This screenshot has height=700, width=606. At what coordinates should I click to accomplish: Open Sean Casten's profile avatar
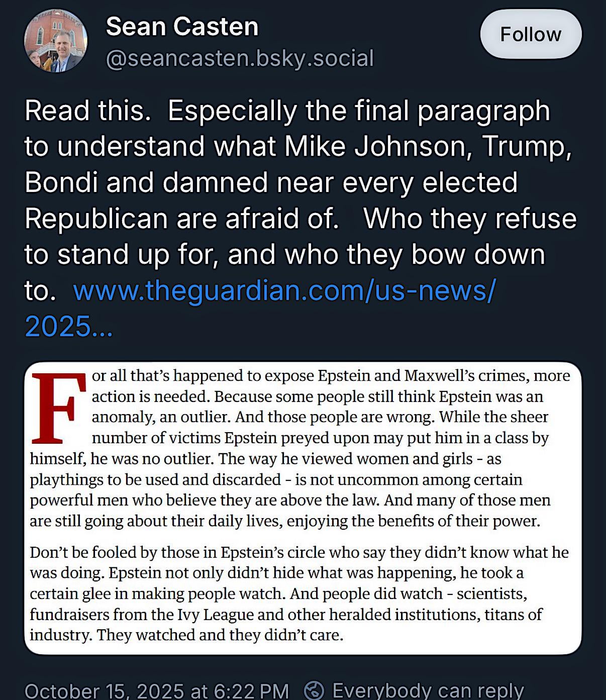coord(56,41)
